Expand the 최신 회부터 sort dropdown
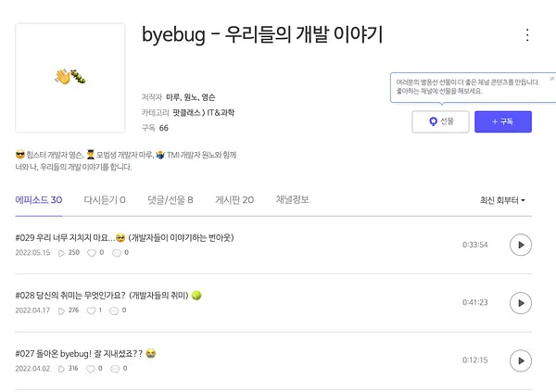Screen dimensions: 556x392 [x=502, y=200]
